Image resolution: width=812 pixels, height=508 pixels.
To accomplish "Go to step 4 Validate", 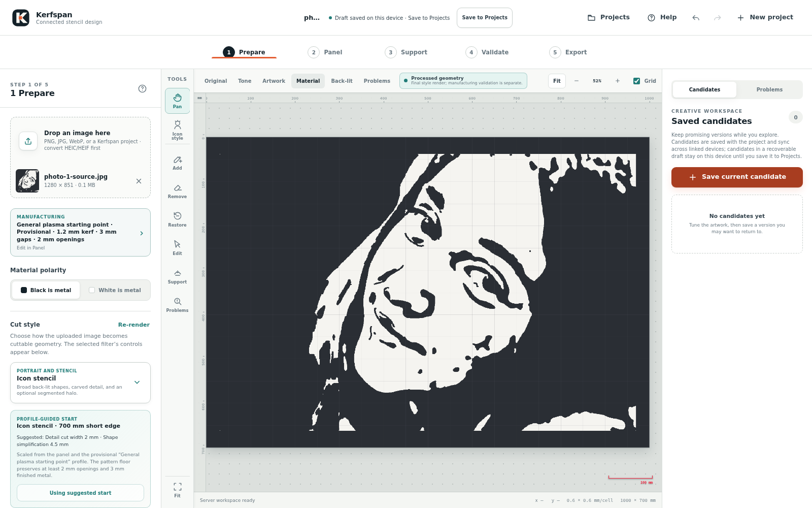I will point(487,52).
